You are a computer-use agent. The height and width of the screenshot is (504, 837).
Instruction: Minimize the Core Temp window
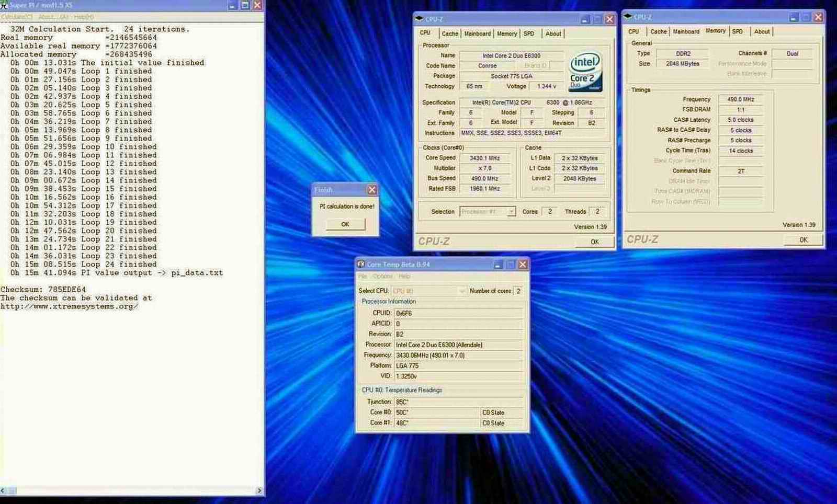click(498, 265)
